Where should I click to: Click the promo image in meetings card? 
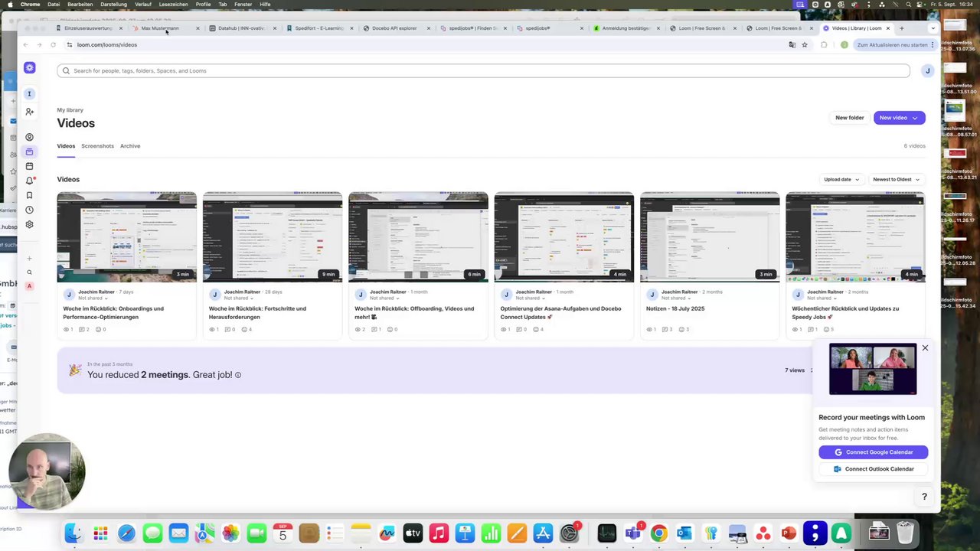[x=873, y=369]
